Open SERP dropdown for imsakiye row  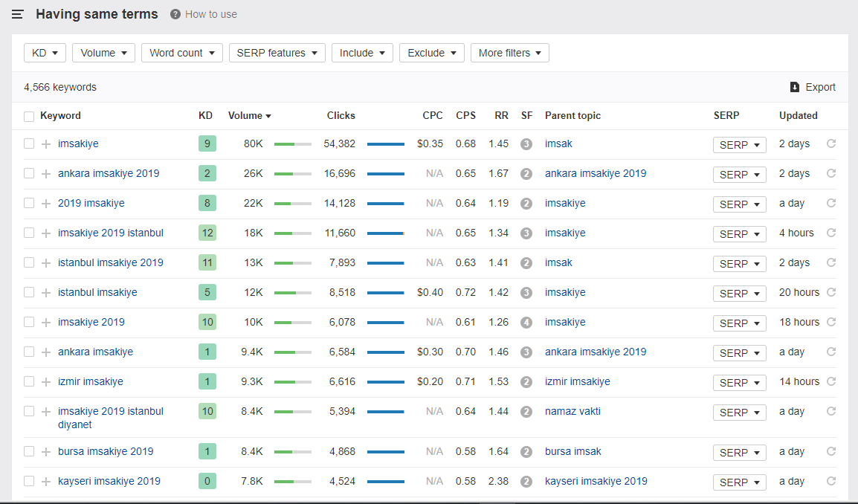(739, 145)
